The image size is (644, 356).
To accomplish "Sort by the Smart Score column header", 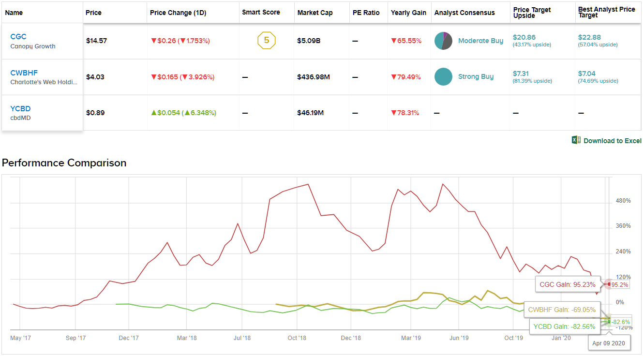I will (x=261, y=13).
